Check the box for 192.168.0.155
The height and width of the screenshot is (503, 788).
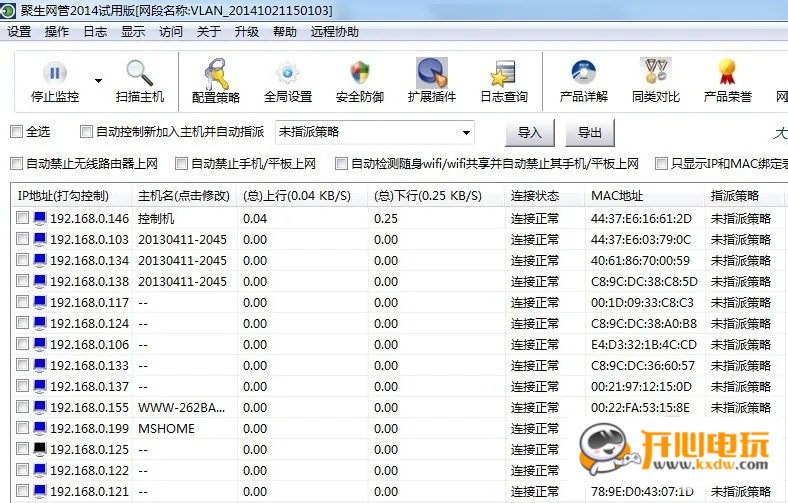tap(22, 407)
